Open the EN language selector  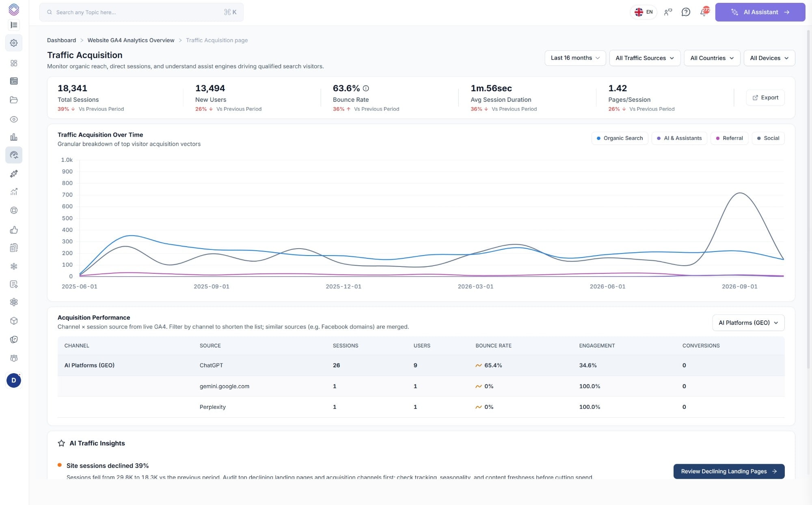click(x=644, y=12)
